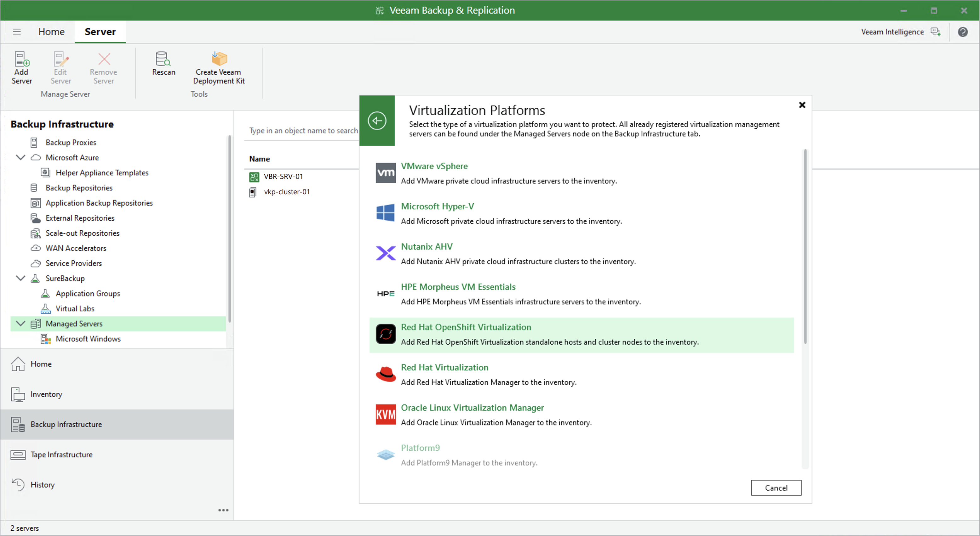The image size is (980, 536).
Task: Click the Backup Infrastructure tree scrollbar
Action: [x=229, y=229]
